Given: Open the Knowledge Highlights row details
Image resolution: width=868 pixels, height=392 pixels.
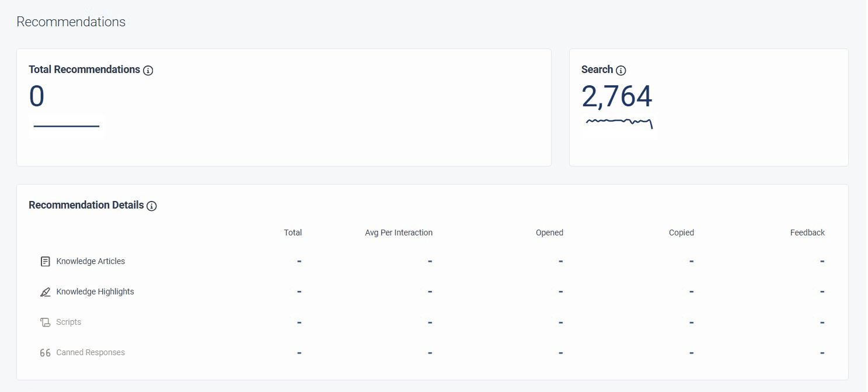Looking at the screenshot, I should 96,292.
